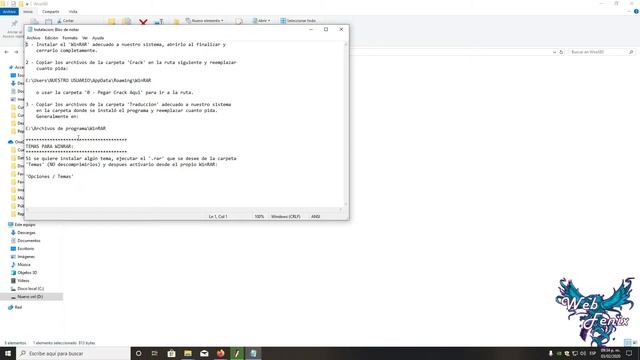Viewport: 640px width, 360px height.
Task: Click the 'Opciones / Temas' line in Notepad
Action: [49, 176]
